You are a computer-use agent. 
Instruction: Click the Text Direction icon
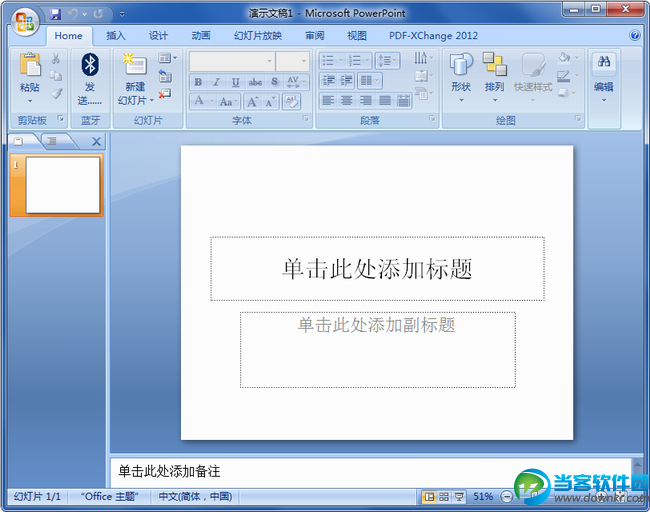point(423,58)
